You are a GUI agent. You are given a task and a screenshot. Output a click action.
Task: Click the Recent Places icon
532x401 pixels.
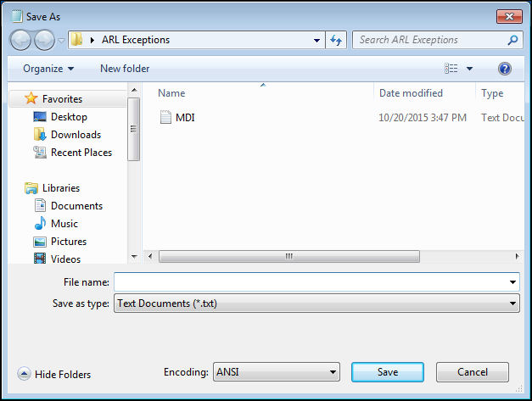[40, 153]
